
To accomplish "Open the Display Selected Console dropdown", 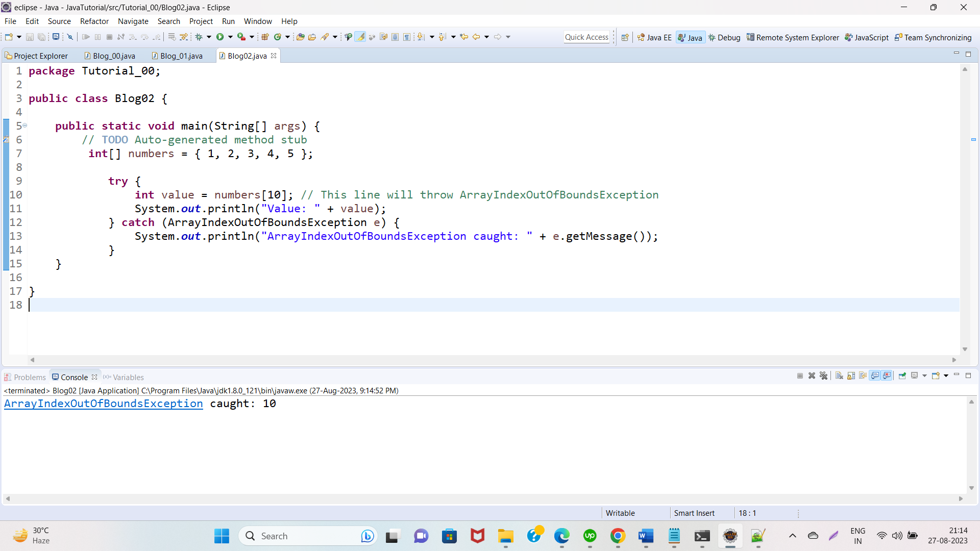I will [x=924, y=375].
